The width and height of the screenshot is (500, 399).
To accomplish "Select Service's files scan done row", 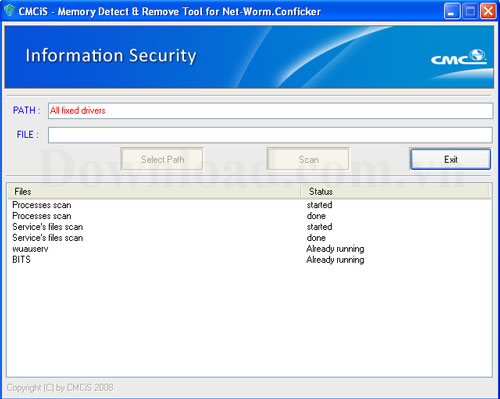I will pos(249,238).
